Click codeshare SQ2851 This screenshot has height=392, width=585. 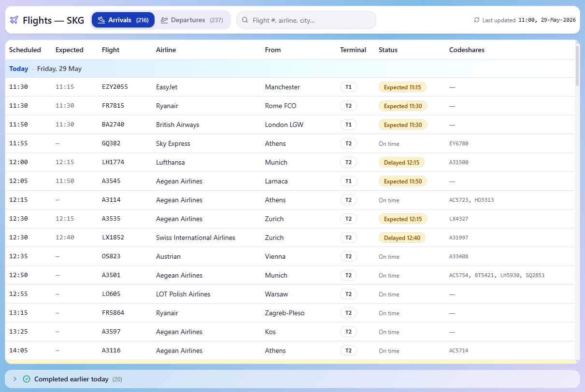tap(535, 276)
